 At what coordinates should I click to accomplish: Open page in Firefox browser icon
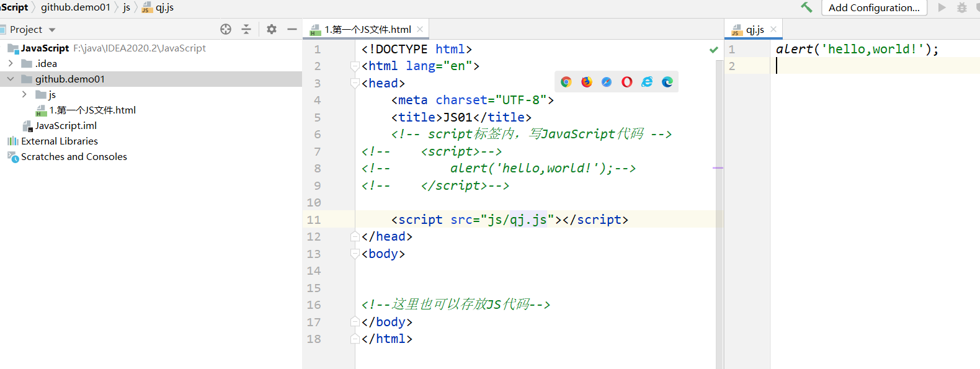[x=586, y=82]
